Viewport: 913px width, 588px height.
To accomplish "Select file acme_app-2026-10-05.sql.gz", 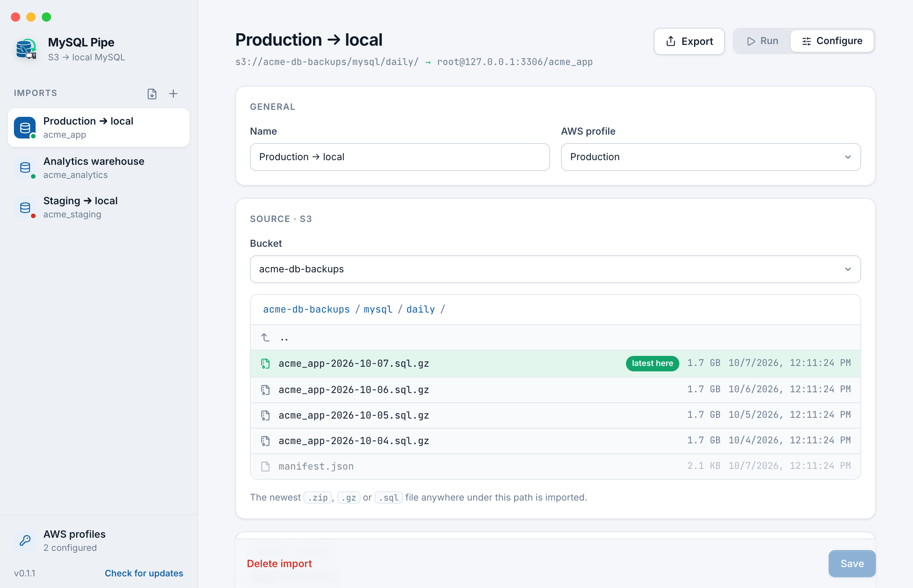I will coord(555,415).
